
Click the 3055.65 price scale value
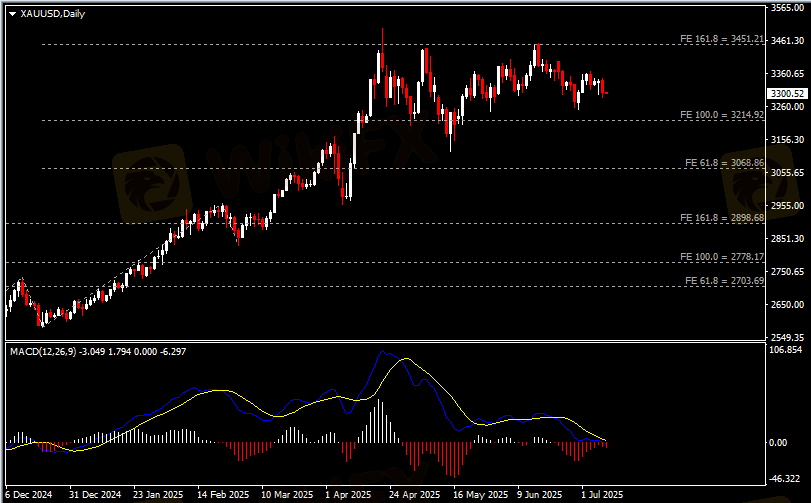coord(787,173)
